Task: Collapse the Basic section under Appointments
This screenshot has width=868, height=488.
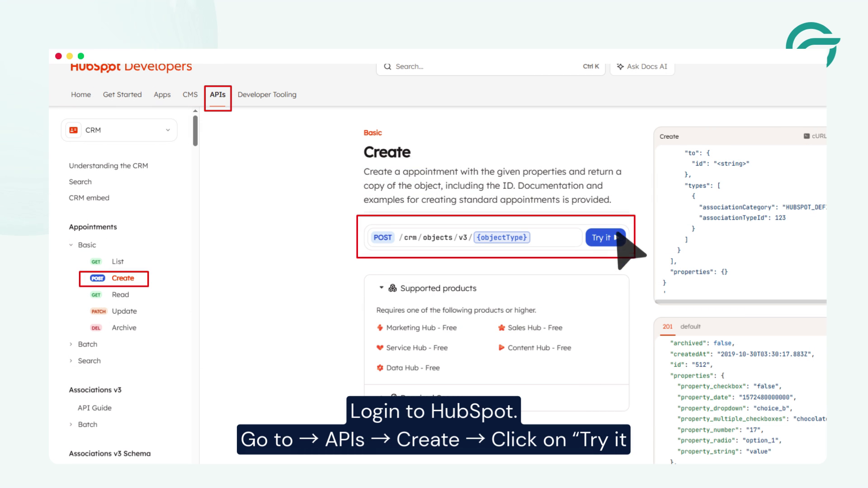Action: 71,245
